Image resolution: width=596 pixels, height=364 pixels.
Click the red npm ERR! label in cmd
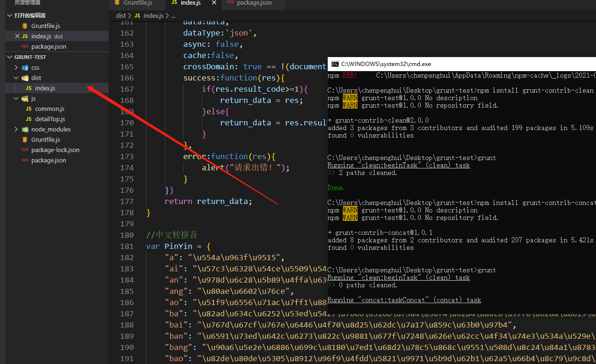click(349, 75)
